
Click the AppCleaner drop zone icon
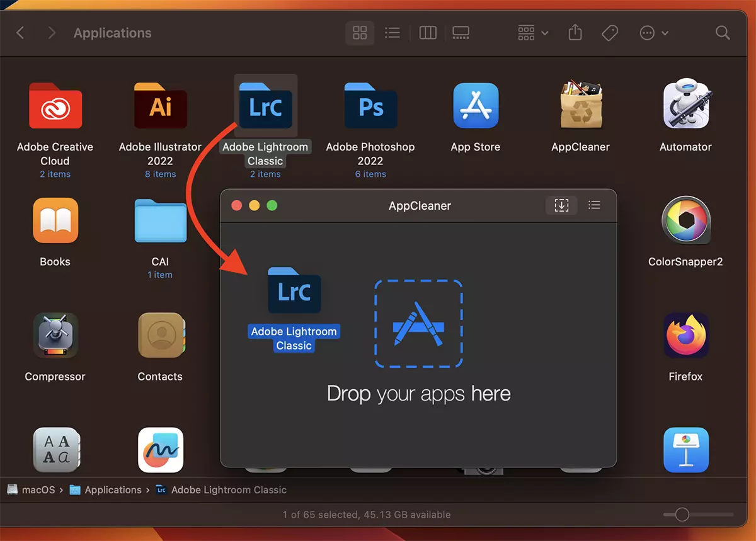click(x=419, y=324)
